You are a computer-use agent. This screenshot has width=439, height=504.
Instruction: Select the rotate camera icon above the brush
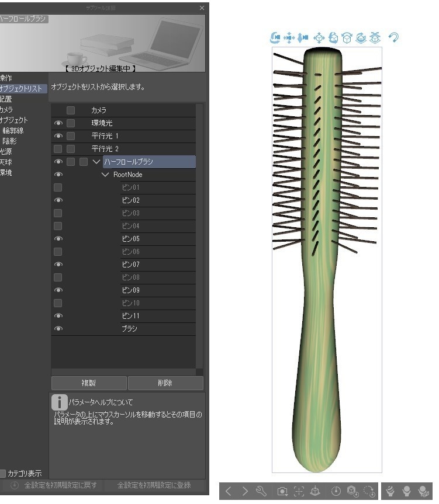coord(275,37)
